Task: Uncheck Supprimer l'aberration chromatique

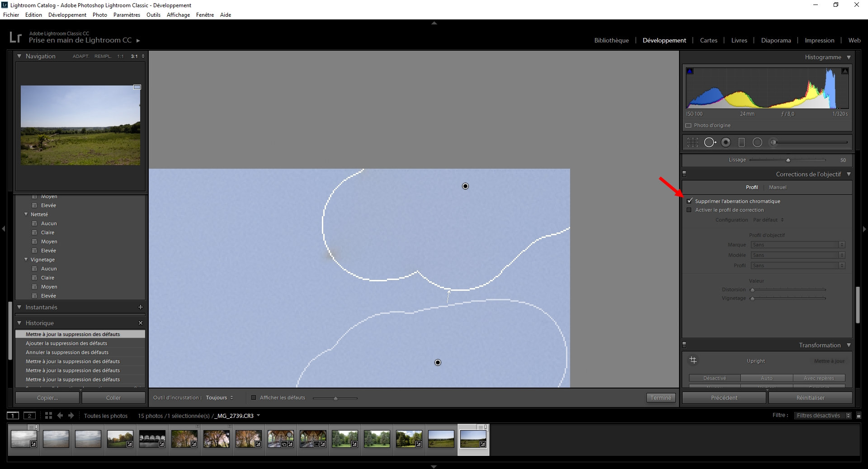Action: click(689, 201)
